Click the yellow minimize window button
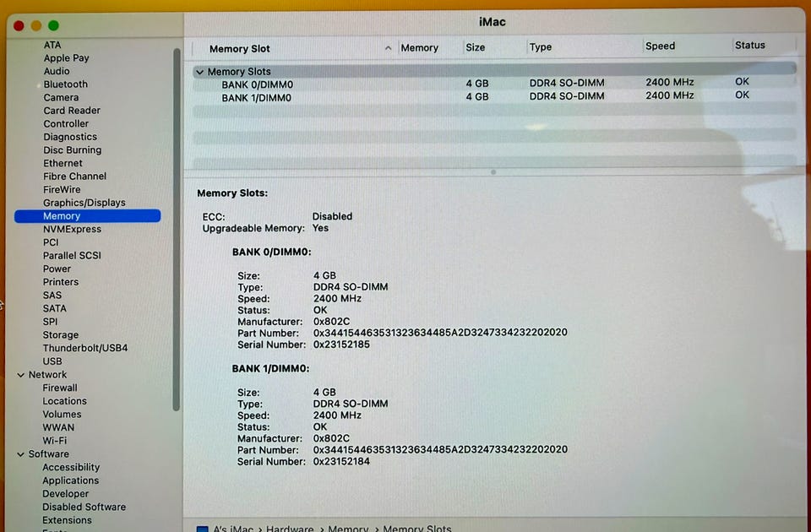Screen dimensions: 811x532 [x=36, y=26]
